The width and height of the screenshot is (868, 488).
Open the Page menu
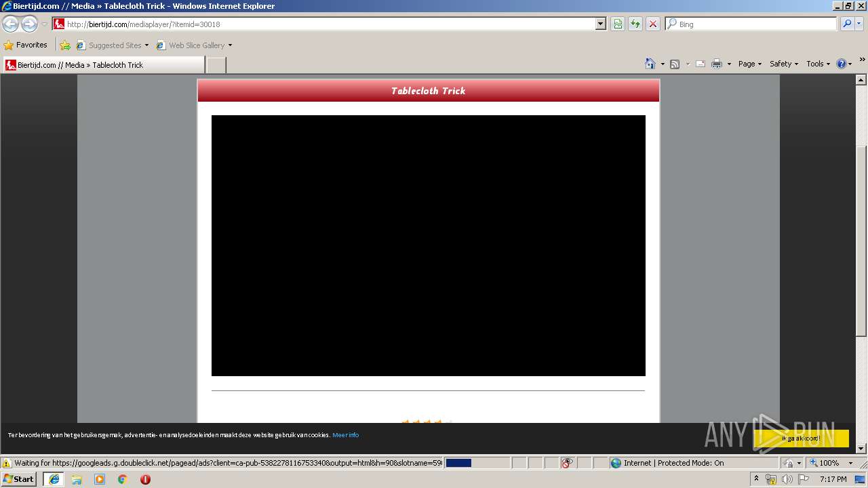click(x=750, y=64)
